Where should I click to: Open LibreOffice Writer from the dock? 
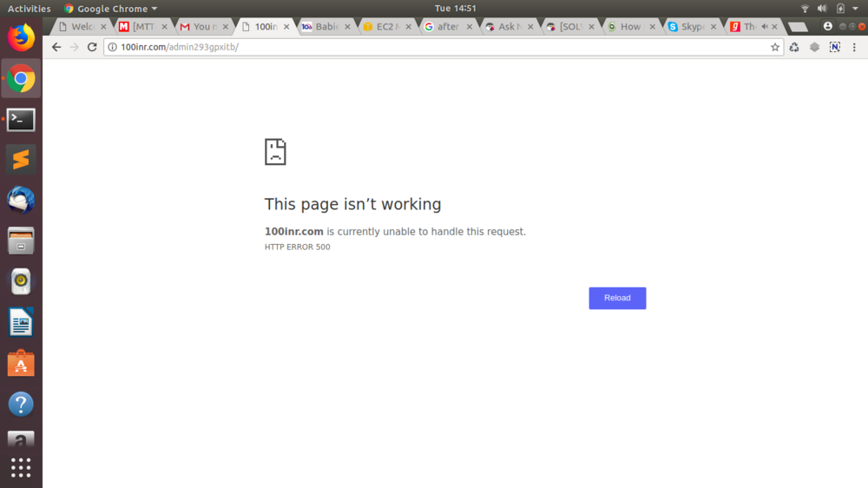[x=21, y=322]
